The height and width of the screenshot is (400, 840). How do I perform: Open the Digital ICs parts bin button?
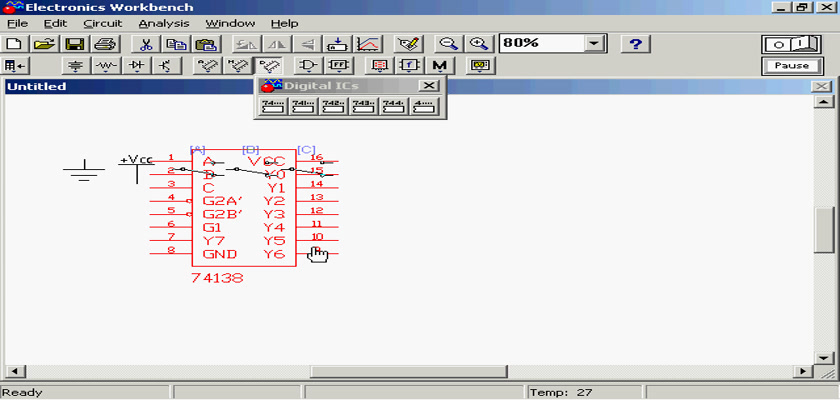[x=267, y=66]
